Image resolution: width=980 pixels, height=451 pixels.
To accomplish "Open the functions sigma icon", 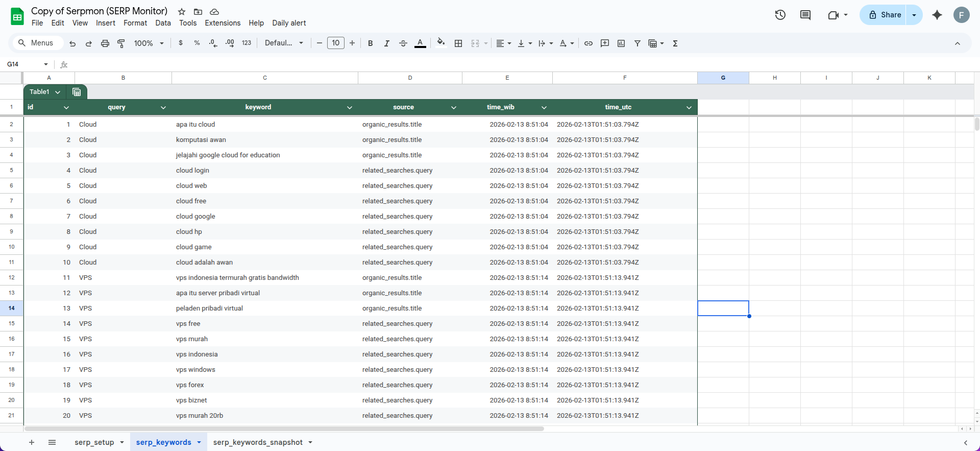I will pos(675,43).
